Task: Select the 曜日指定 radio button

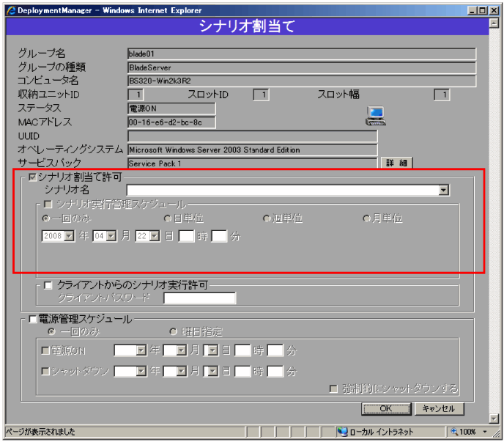Action: click(x=173, y=331)
